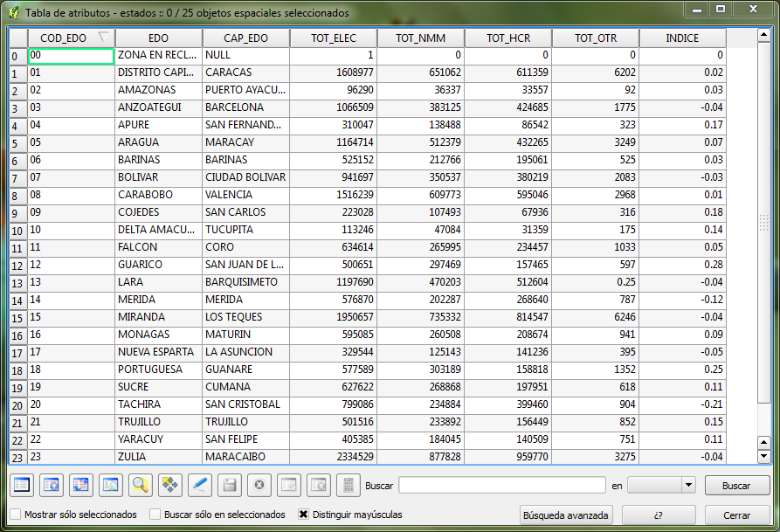Untick Distinguir mayúsculas checkbox
The image size is (780, 532).
tap(303, 514)
